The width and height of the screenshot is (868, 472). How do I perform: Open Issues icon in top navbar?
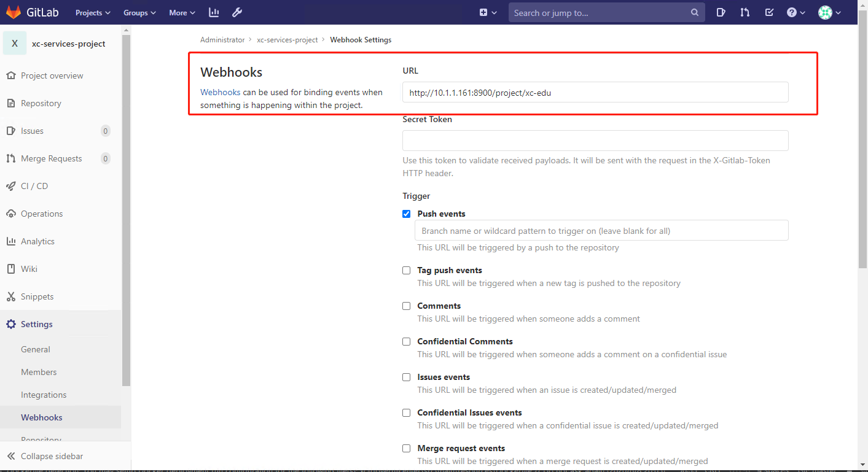tap(721, 12)
